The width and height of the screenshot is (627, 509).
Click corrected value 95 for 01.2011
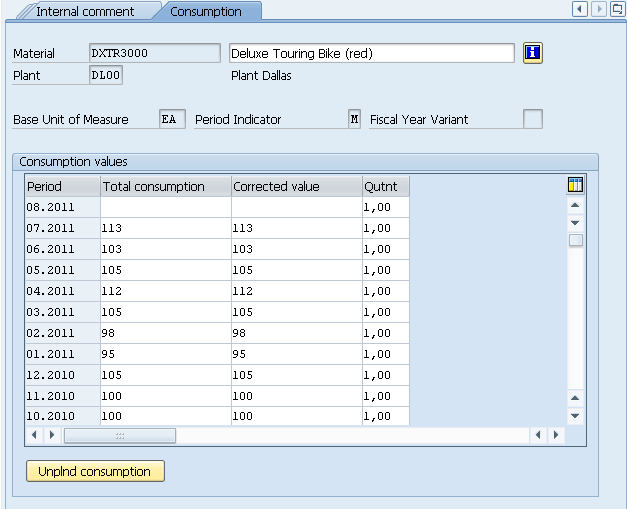pyautogui.click(x=297, y=354)
